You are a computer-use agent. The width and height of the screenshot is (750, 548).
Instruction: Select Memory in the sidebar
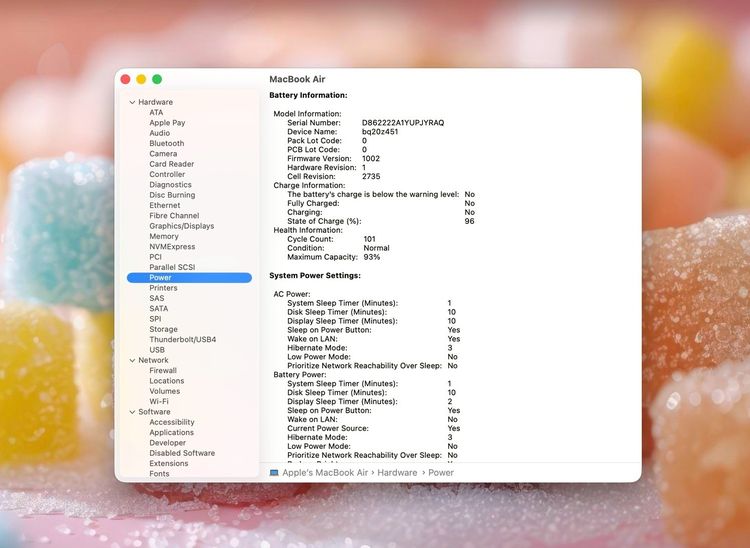click(x=164, y=236)
